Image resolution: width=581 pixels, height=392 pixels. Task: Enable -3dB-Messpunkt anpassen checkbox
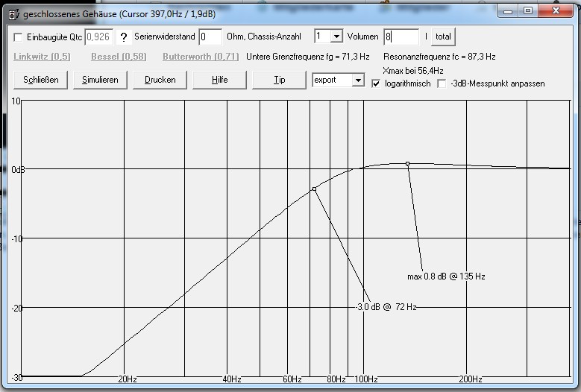coord(442,83)
